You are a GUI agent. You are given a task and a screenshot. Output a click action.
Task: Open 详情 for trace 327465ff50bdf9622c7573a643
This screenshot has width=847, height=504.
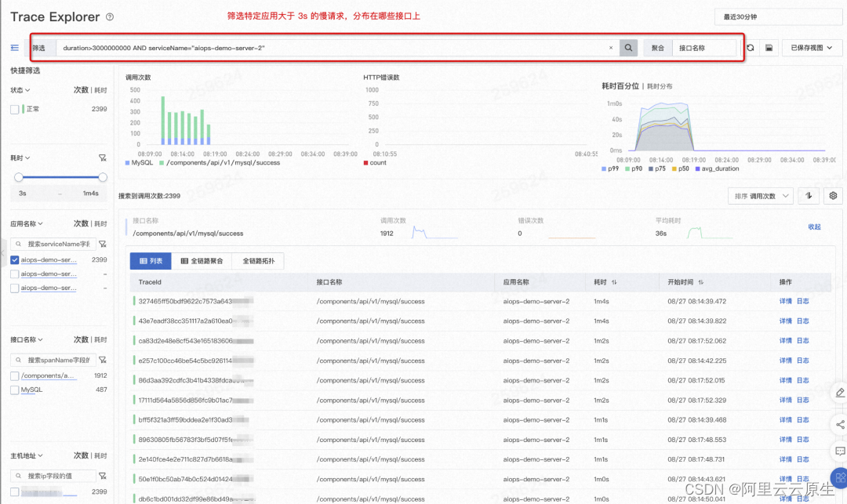click(785, 301)
